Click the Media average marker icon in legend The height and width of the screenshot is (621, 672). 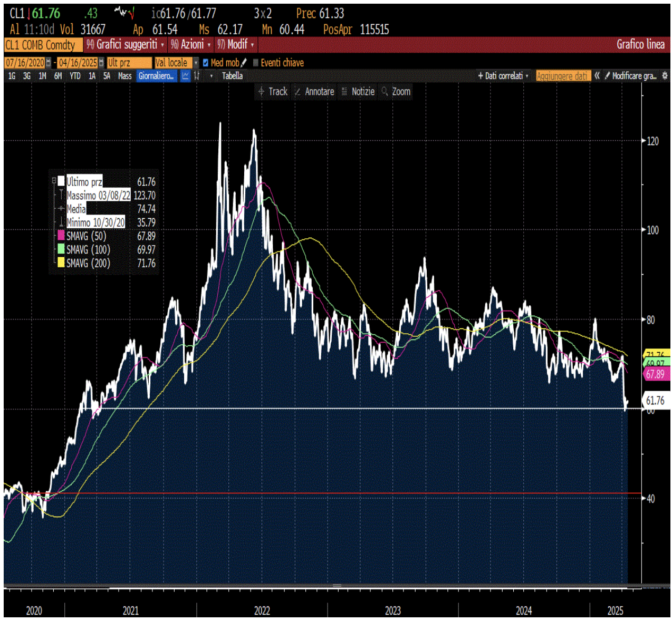[61, 209]
